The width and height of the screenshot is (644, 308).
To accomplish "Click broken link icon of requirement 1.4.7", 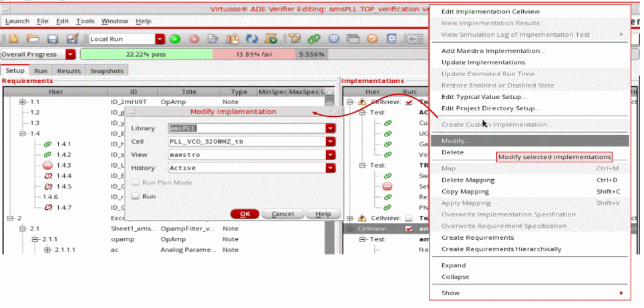I will pos(49,207).
